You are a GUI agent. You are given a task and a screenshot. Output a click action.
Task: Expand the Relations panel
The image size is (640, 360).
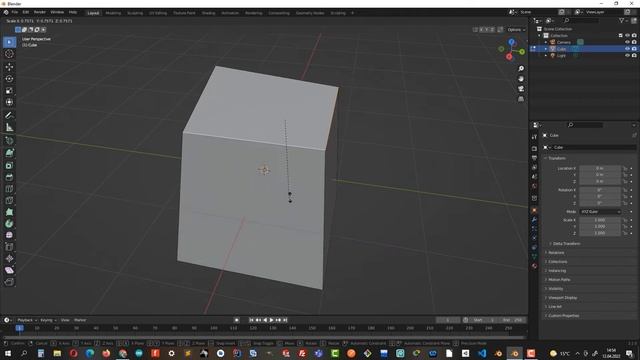(554, 253)
